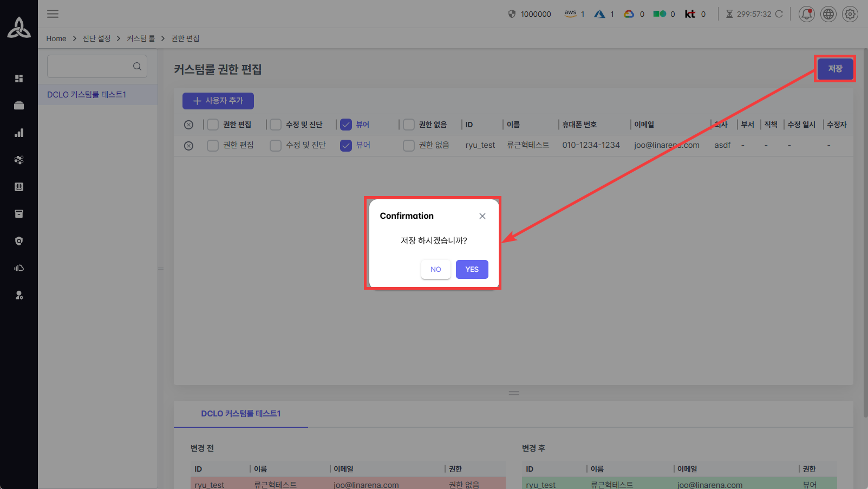Click the bar chart sidebar icon
This screenshot has width=868, height=489.
tap(19, 133)
